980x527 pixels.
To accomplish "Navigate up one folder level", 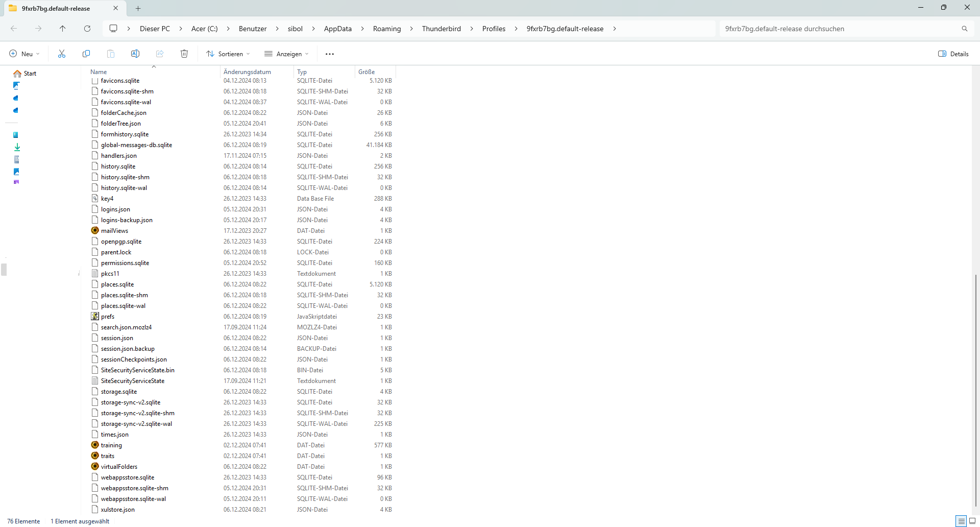I will [63, 29].
